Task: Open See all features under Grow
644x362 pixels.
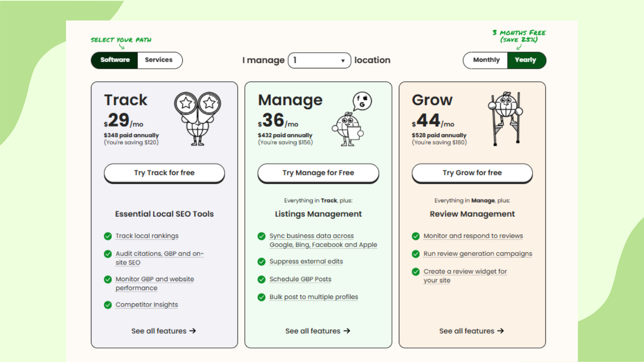Action: (x=472, y=331)
